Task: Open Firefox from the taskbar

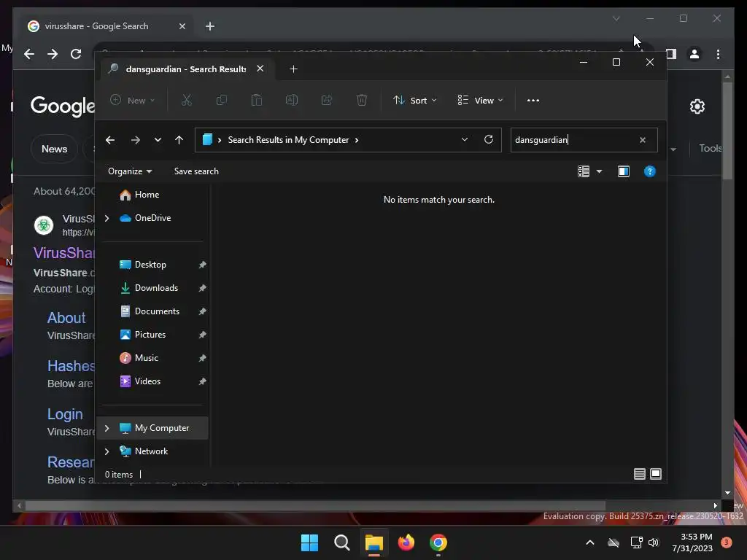Action: coord(406,542)
